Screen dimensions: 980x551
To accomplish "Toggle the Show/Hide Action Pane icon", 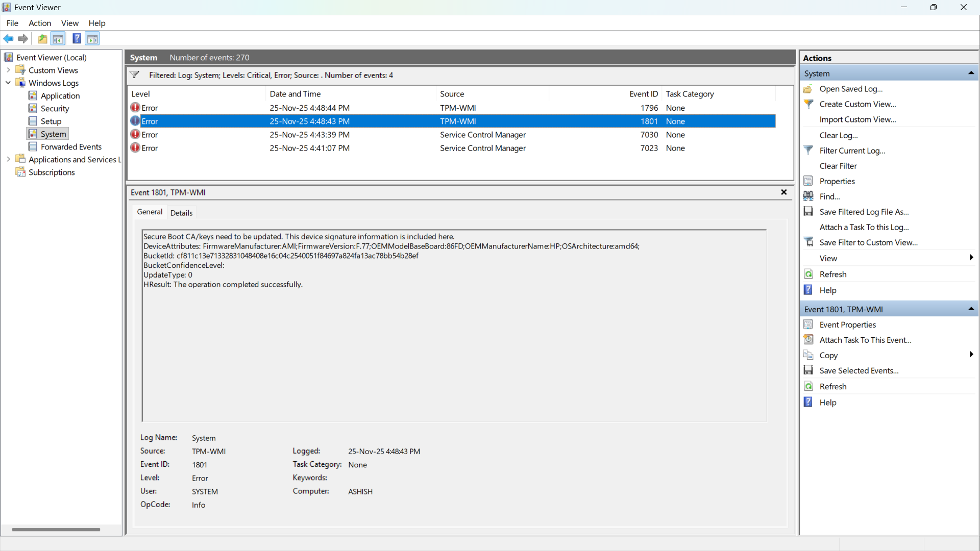I will click(92, 39).
